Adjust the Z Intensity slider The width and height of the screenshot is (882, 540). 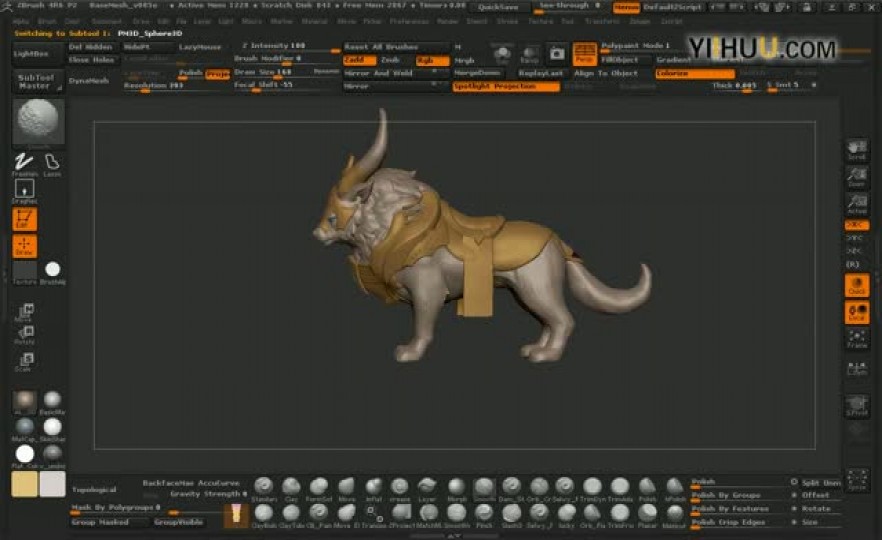pos(287,47)
